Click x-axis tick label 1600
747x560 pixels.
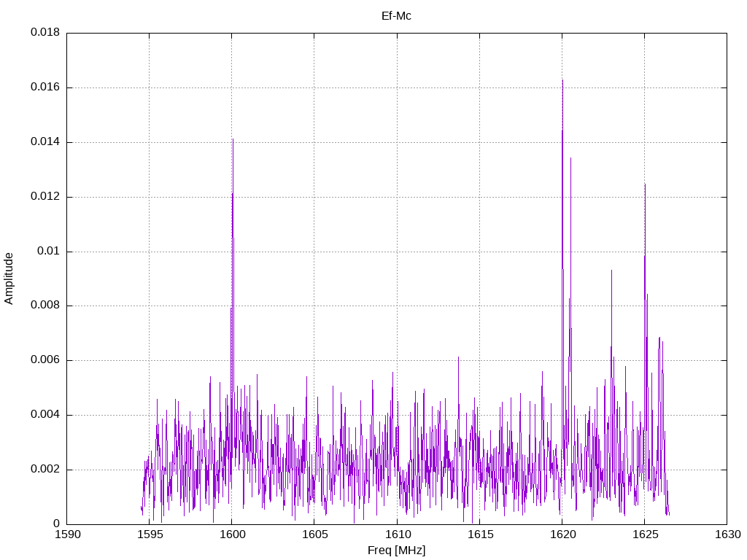[x=233, y=534]
